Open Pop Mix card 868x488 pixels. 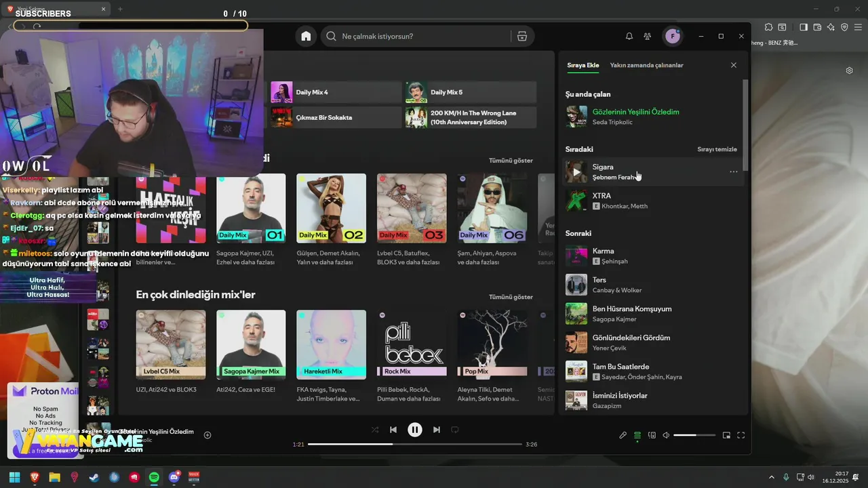tap(492, 356)
